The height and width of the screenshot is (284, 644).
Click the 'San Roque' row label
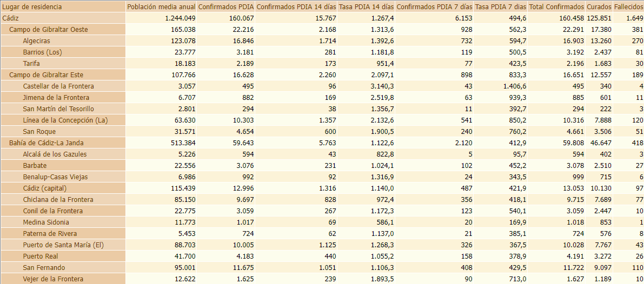[39, 132]
